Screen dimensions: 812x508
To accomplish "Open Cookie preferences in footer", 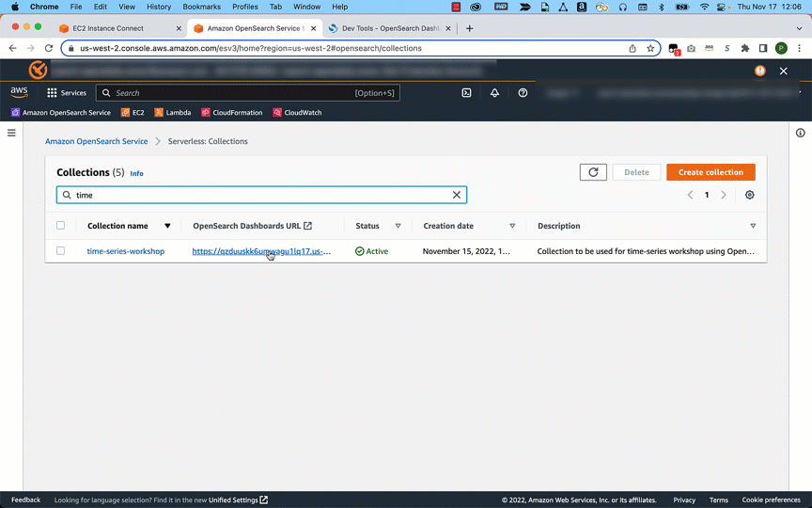I will (x=771, y=500).
